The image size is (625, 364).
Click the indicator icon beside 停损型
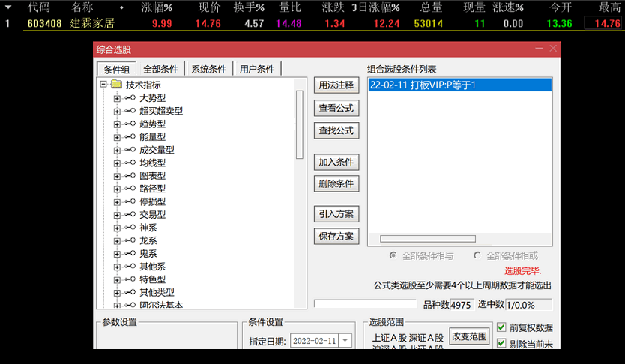pyautogui.click(x=130, y=201)
